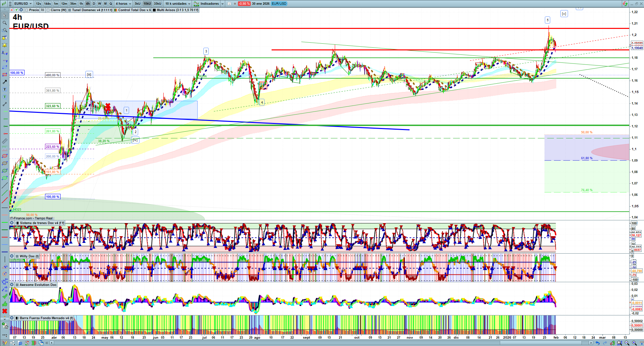Toggle the Cierre (W) checkbox

pos(48,10)
